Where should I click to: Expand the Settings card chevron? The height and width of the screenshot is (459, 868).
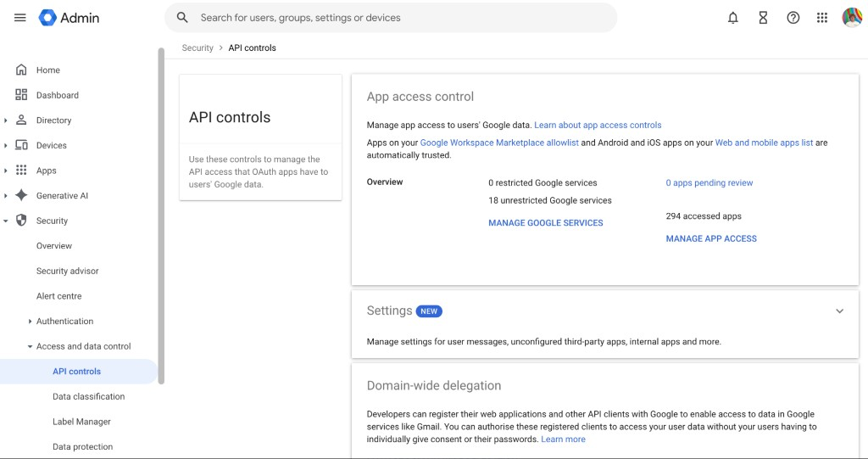[839, 311]
